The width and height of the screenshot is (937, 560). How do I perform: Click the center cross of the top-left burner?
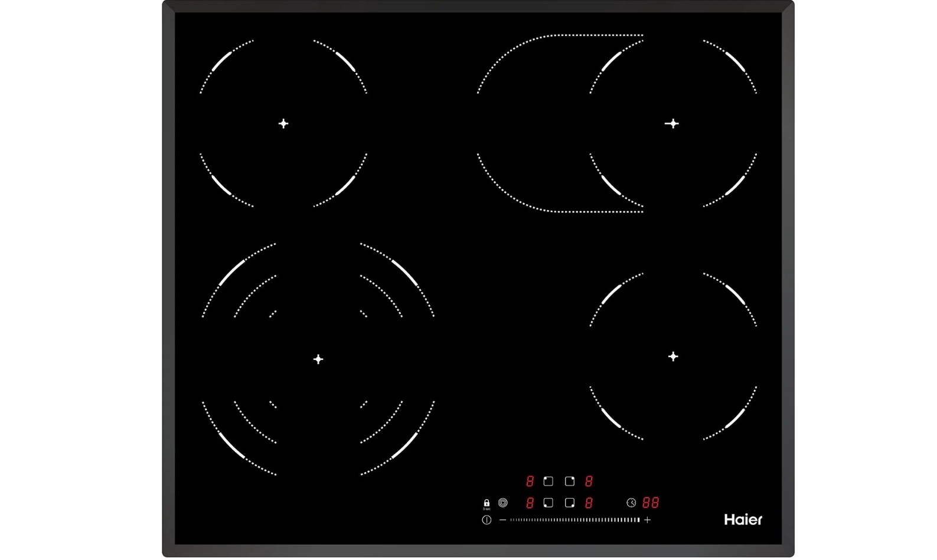[283, 123]
